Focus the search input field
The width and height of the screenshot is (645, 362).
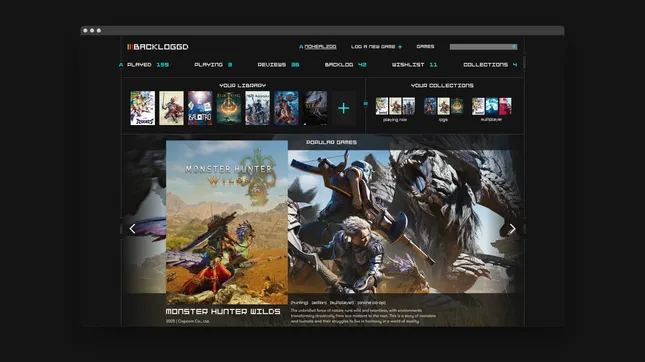pos(483,47)
